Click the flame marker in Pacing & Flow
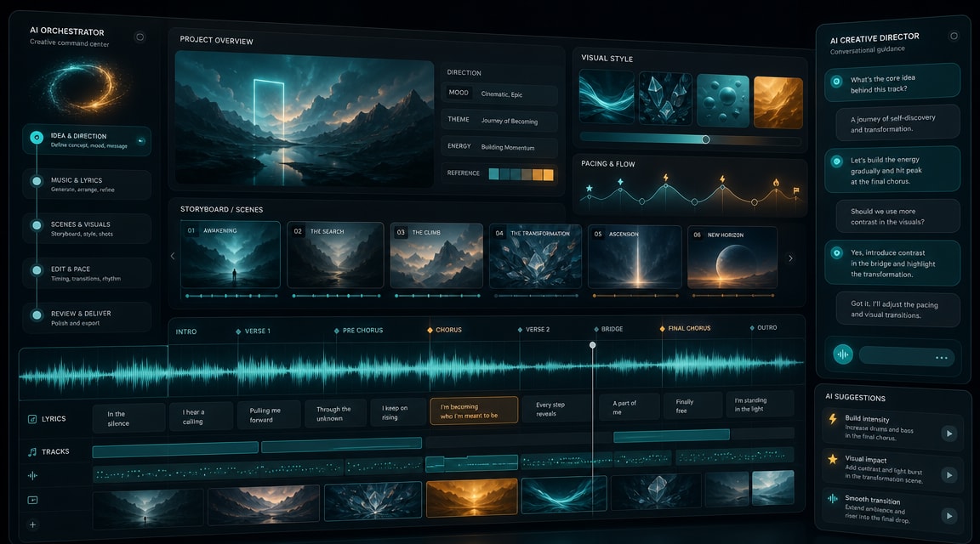Viewport: 980px width, 544px height. pos(776,183)
